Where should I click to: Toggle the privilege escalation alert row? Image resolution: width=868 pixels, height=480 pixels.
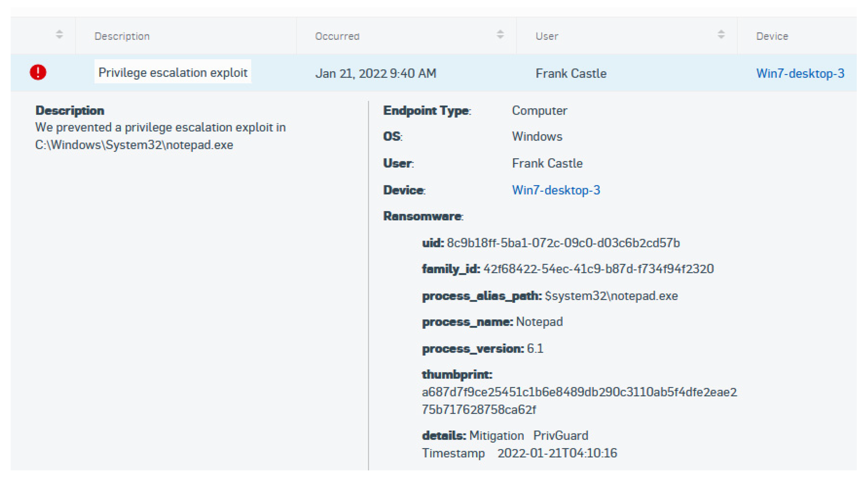pos(434,73)
